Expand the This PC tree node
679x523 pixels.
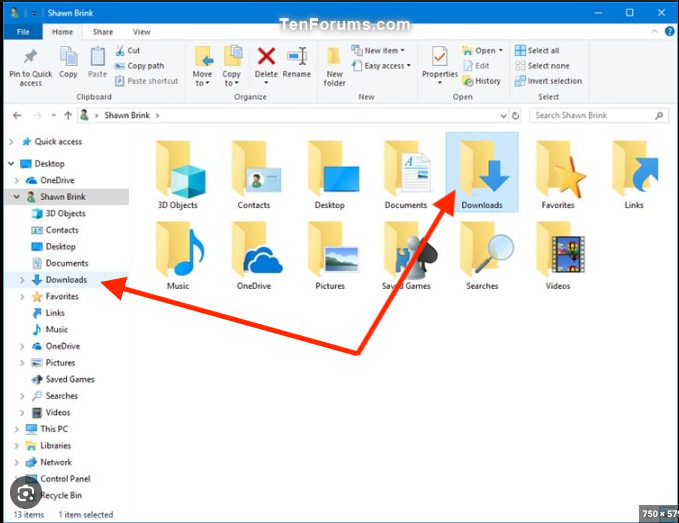tap(16, 429)
